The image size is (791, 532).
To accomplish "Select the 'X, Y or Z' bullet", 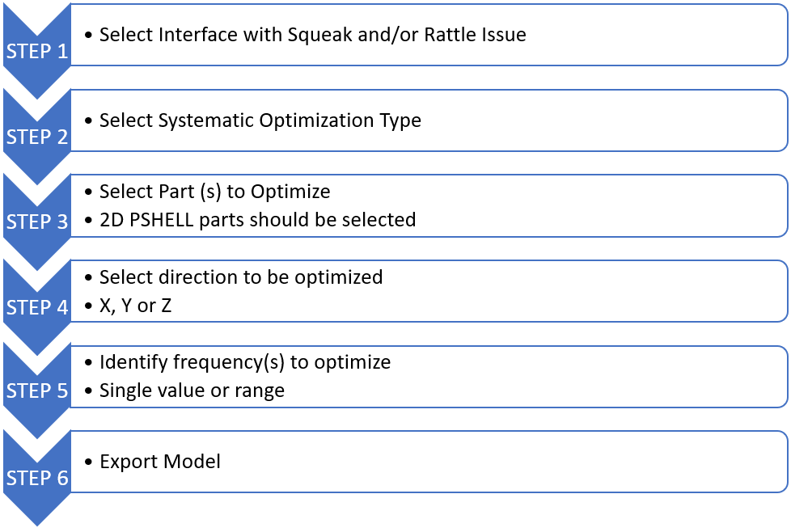I will (x=135, y=305).
